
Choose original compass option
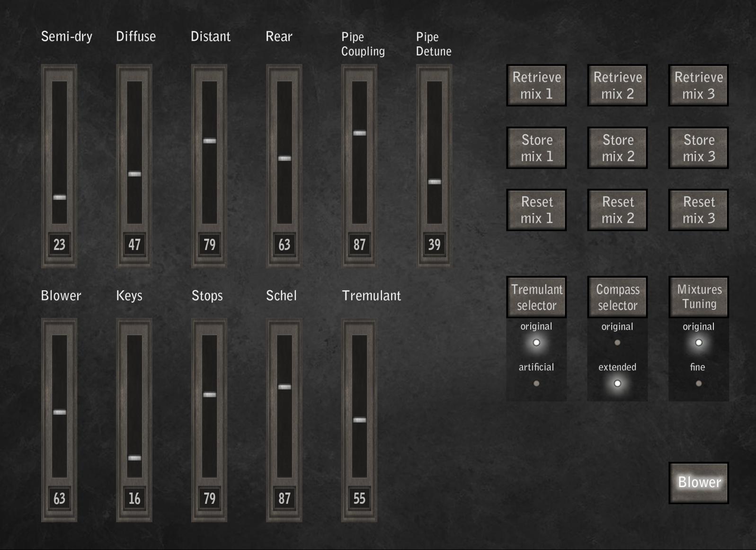click(617, 343)
